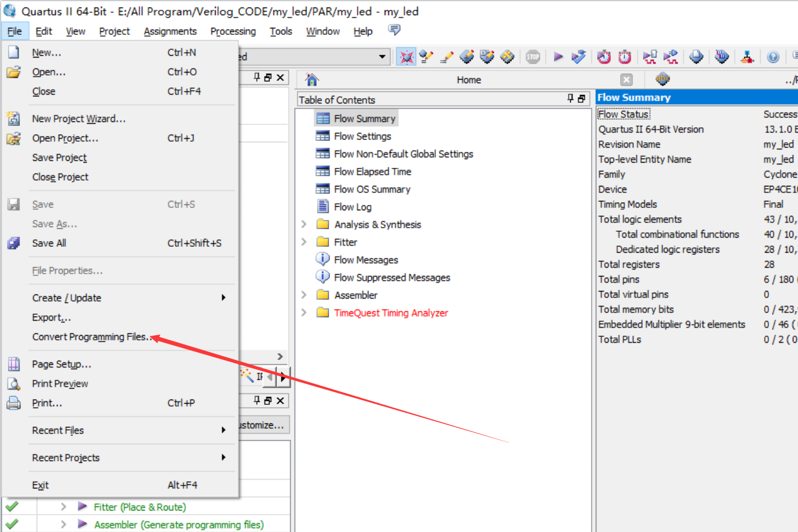Close the lower left docked panel
This screenshot has height=532, width=798.
(x=280, y=401)
